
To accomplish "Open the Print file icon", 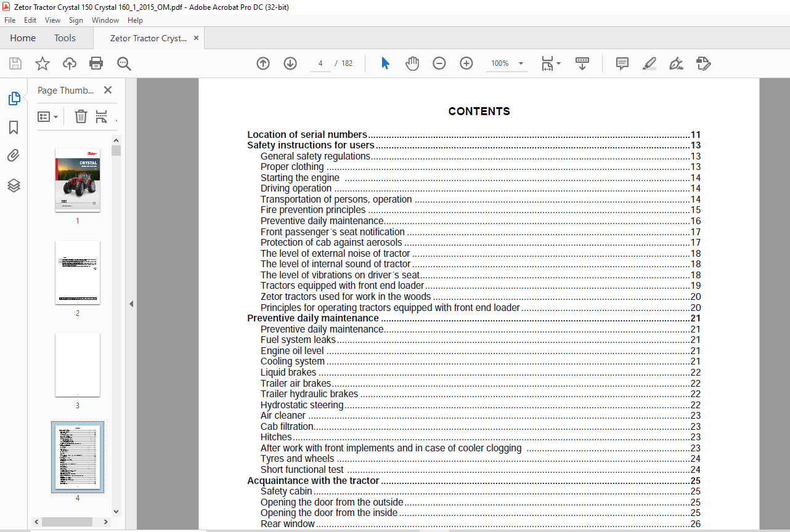I will (96, 63).
